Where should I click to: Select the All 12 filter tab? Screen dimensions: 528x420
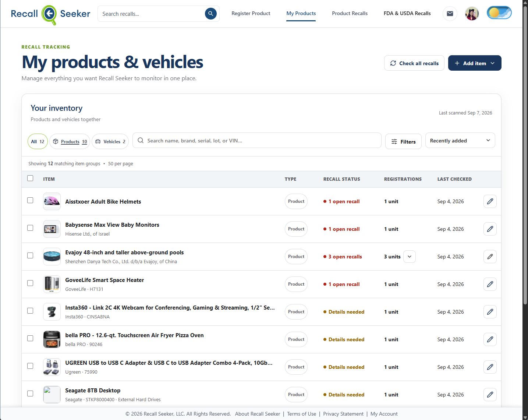pos(38,141)
